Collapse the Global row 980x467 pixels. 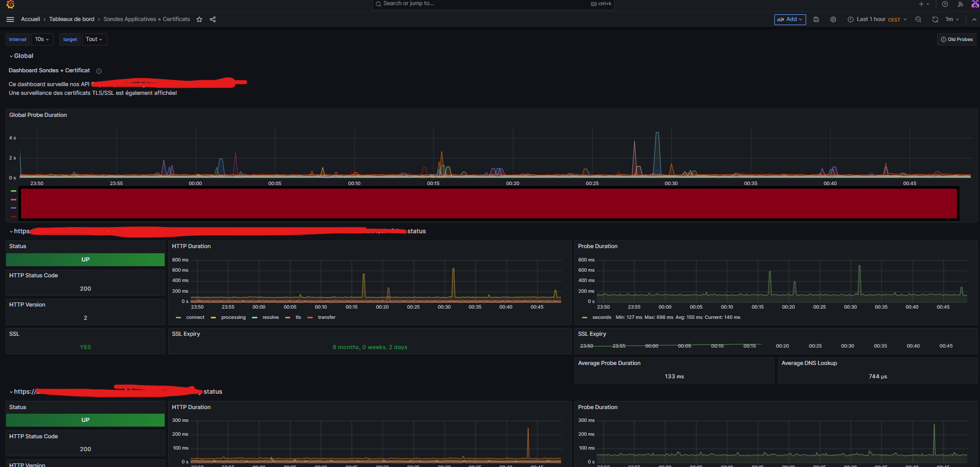[x=21, y=56]
